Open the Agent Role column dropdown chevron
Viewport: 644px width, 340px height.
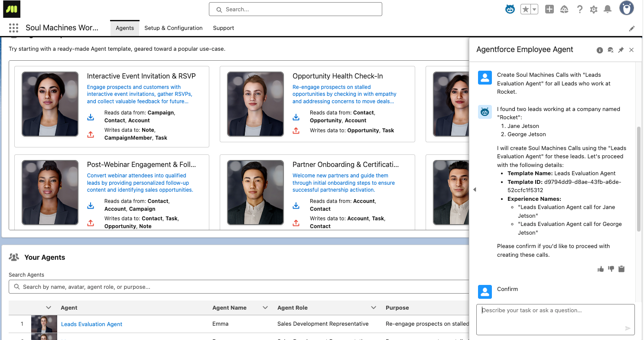point(374,307)
